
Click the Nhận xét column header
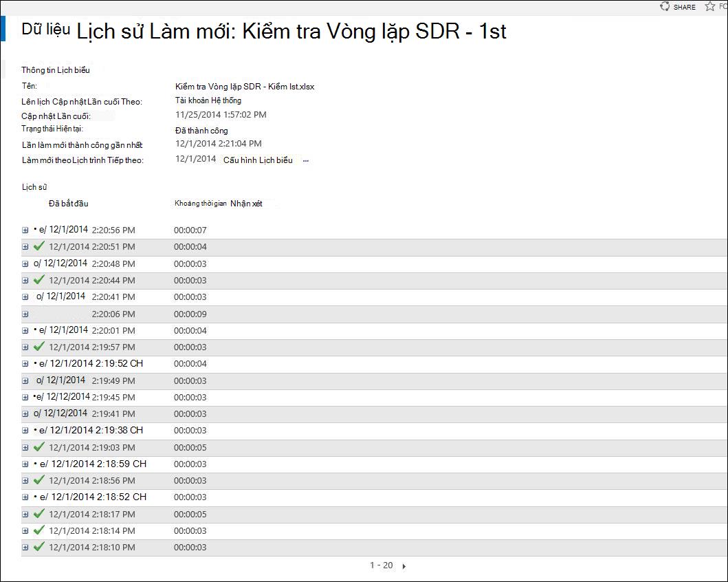tap(246, 204)
